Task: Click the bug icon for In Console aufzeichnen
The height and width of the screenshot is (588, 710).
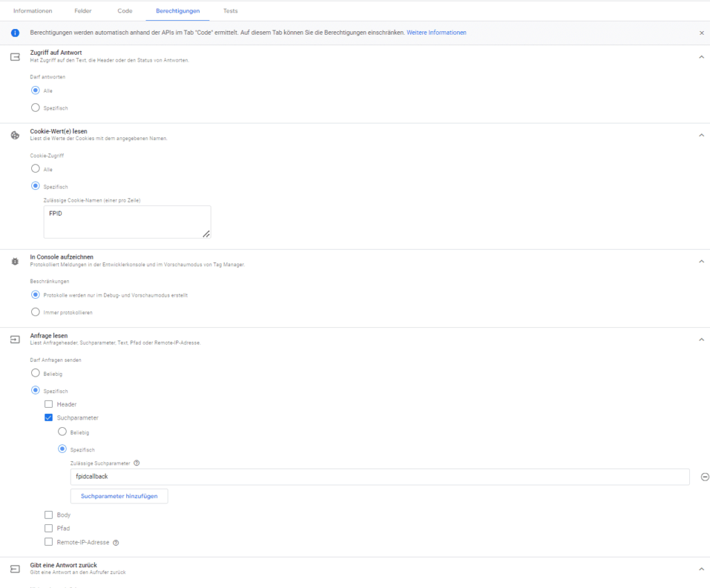Action: point(15,261)
